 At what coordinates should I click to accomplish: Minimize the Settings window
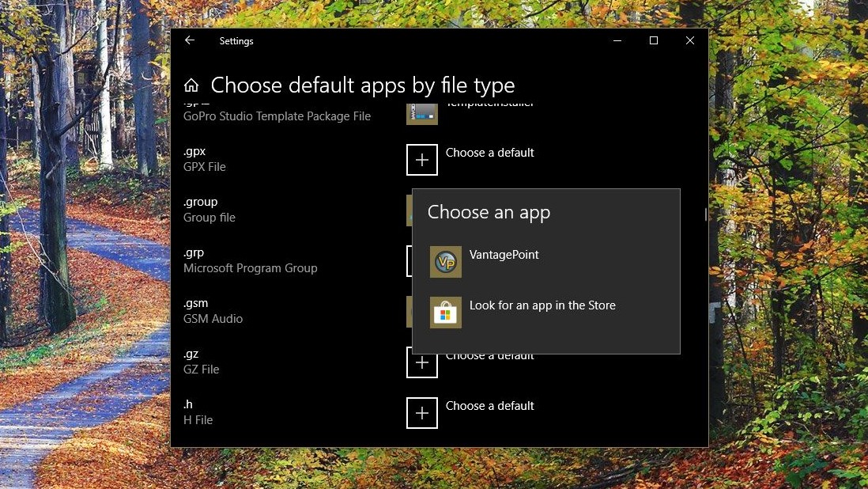pyautogui.click(x=617, y=40)
